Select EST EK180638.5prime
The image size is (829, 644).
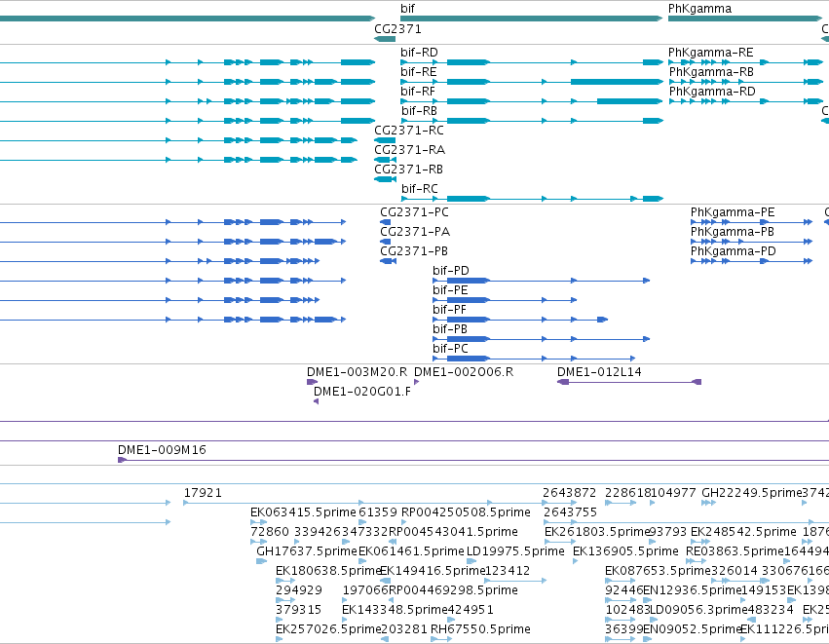click(327, 571)
